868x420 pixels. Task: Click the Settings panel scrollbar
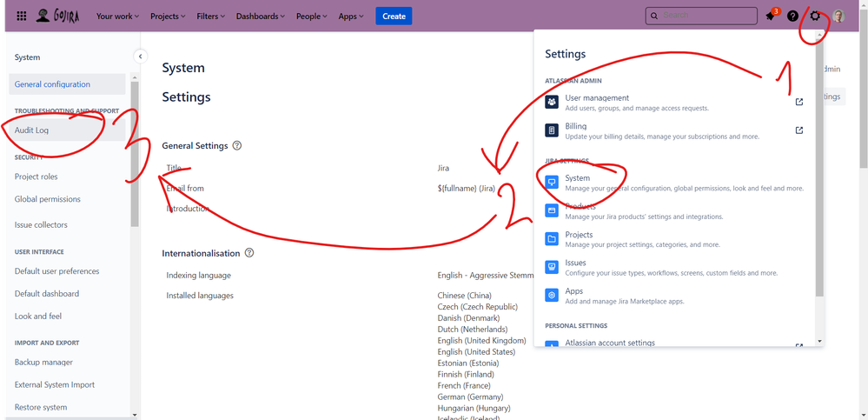820,166
